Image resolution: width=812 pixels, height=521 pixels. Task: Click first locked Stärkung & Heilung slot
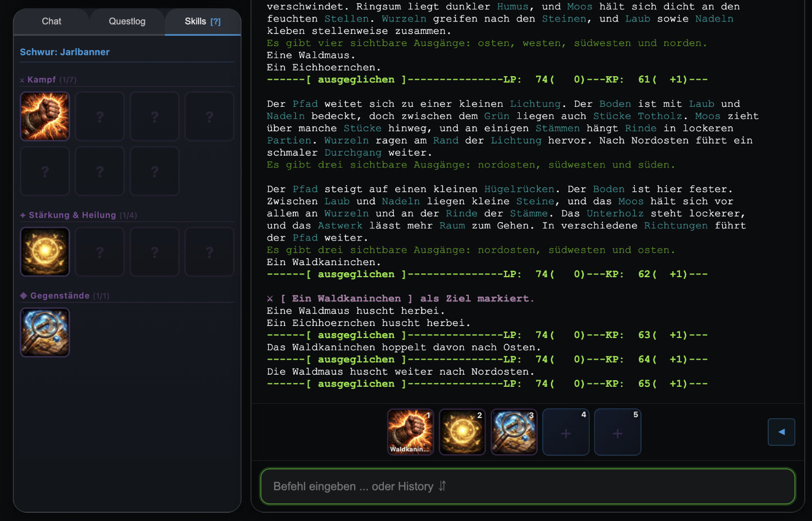100,251
